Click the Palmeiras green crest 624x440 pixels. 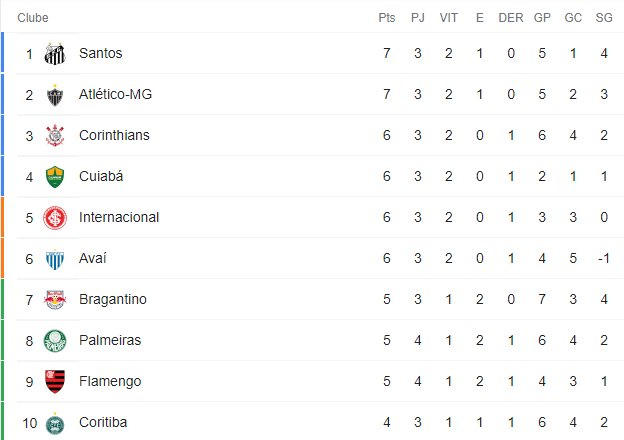coord(55,341)
